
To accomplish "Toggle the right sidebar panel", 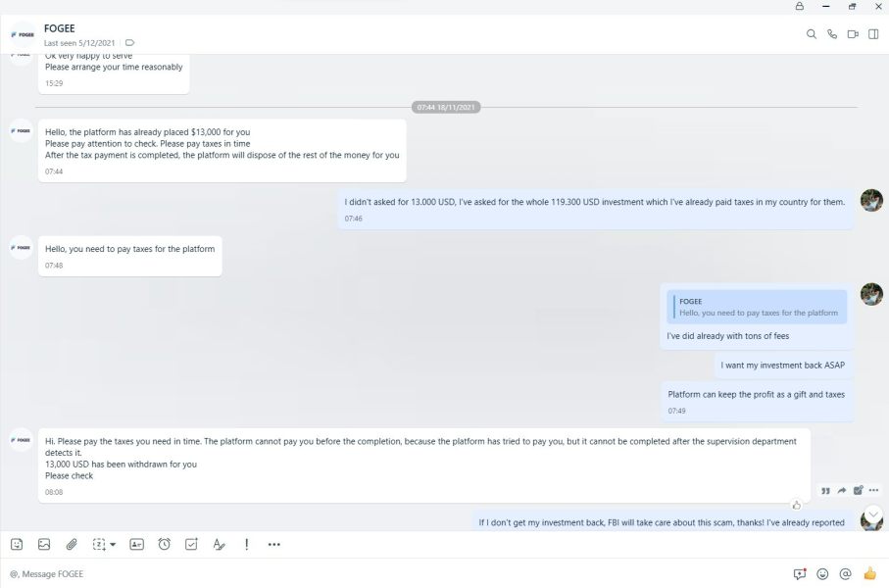I will point(873,34).
